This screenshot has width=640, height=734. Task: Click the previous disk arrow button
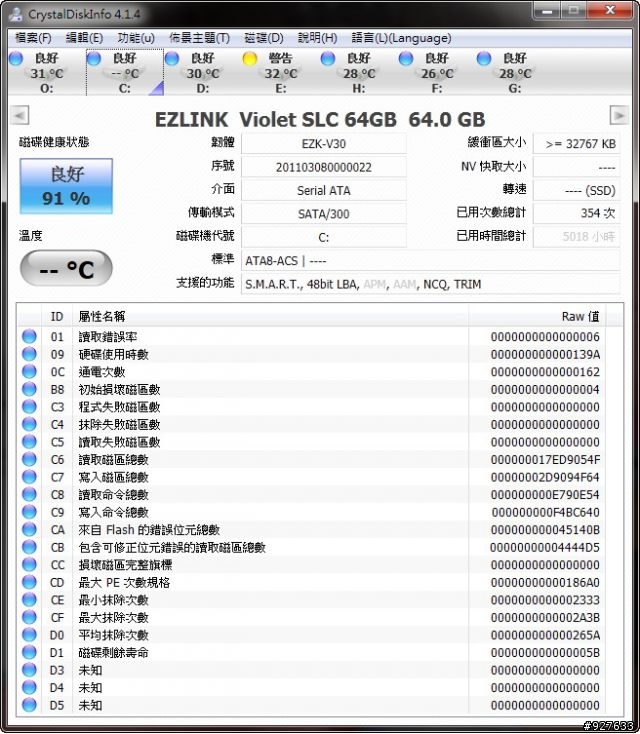20,115
